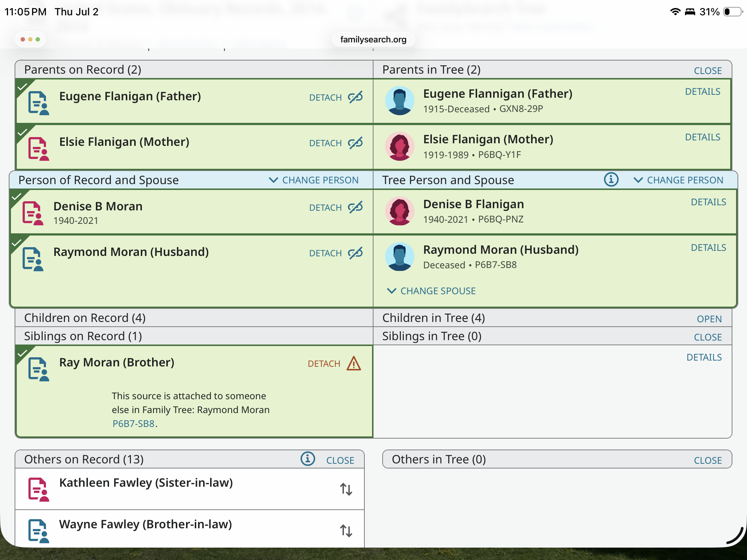747x560 pixels.
Task: Open P6B7-SB8 person link
Action: pos(133,424)
